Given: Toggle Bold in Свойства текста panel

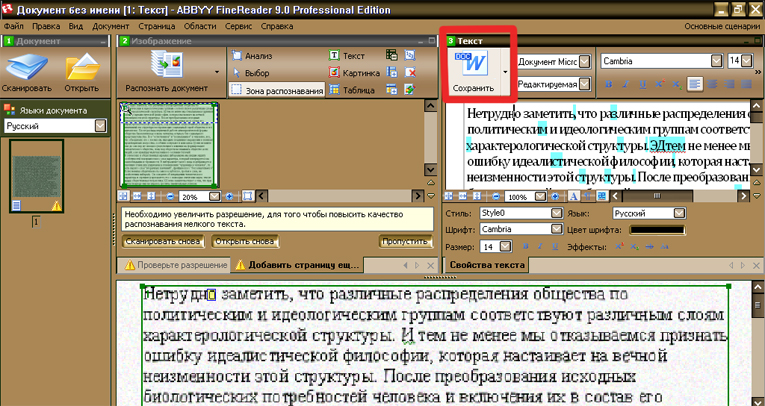Looking at the screenshot, I should coord(525,246).
